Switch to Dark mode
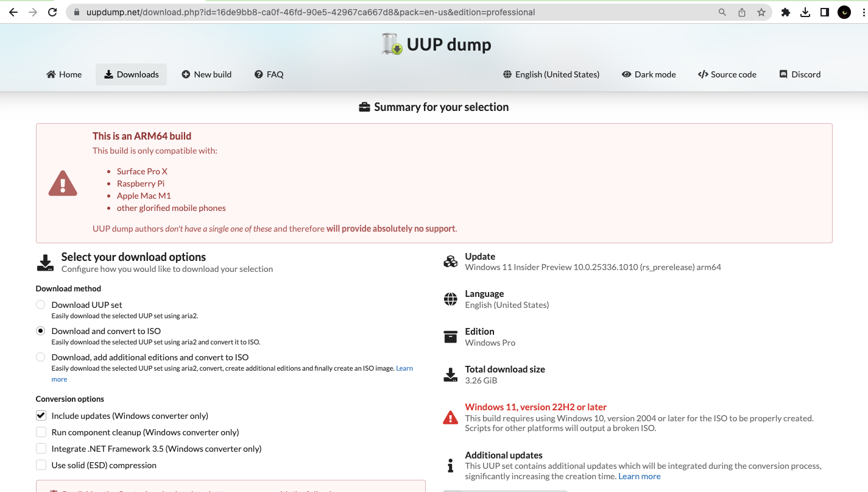Viewport: 868px width, 492px height. point(649,74)
